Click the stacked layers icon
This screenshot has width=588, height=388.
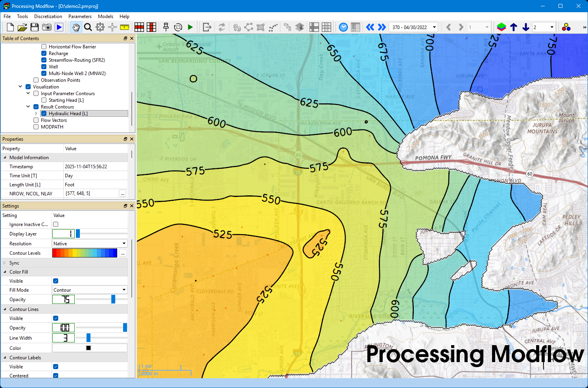(501, 27)
